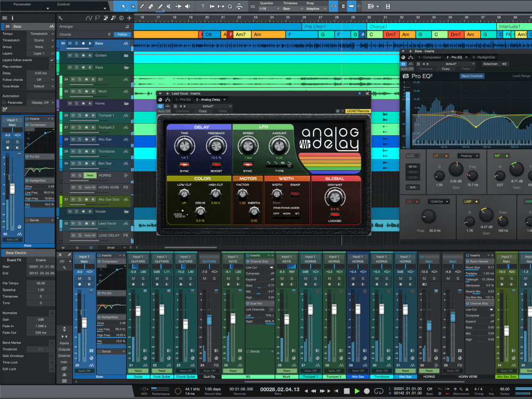Toggle the Delay SYNC switch

(x=184, y=165)
